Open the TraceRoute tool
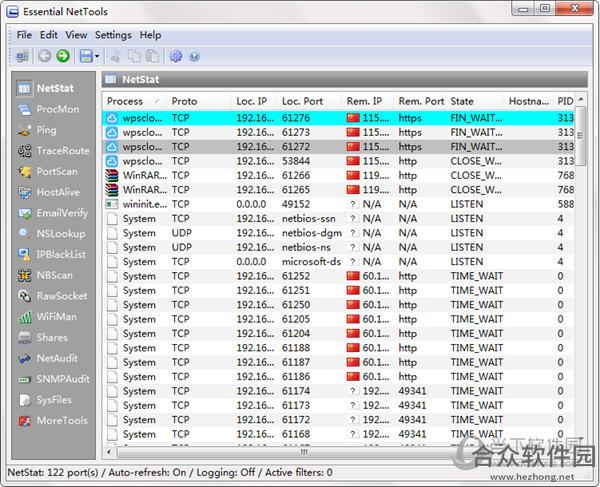Image resolution: width=600 pixels, height=487 pixels. (54, 151)
